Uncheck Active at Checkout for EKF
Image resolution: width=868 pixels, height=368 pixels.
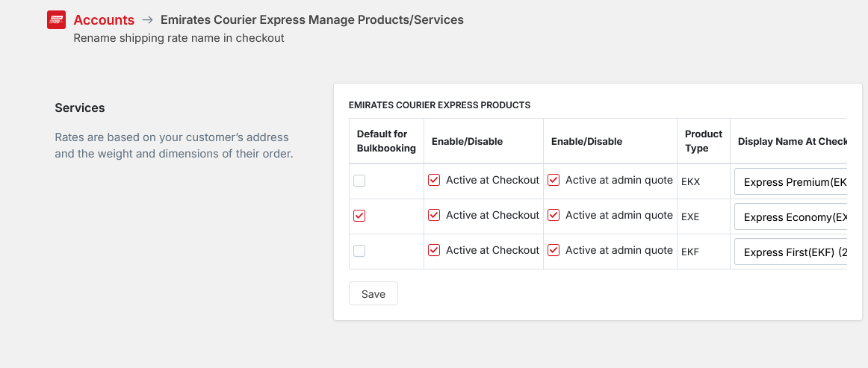(434, 250)
